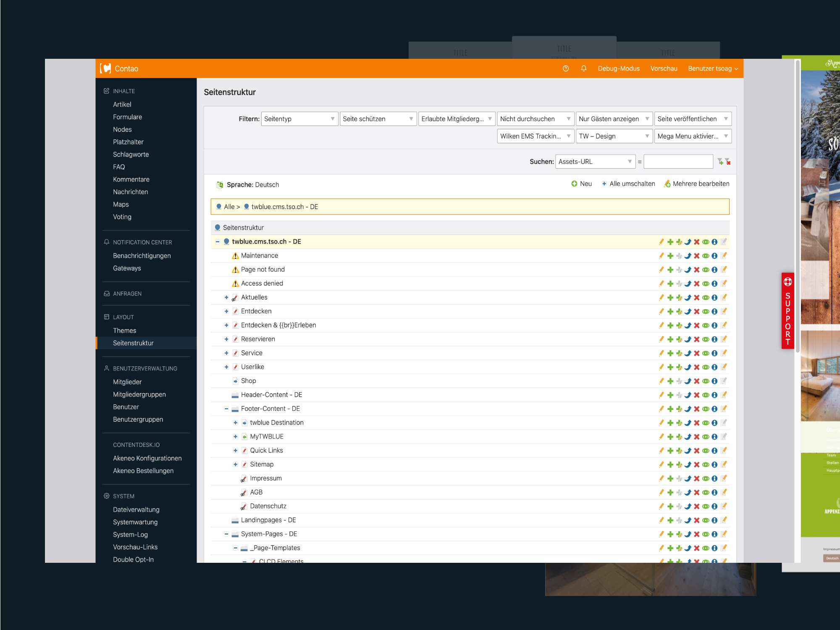Image resolution: width=840 pixels, height=630 pixels.
Task: Delete the Aktuelles page with red X
Action: (x=696, y=297)
